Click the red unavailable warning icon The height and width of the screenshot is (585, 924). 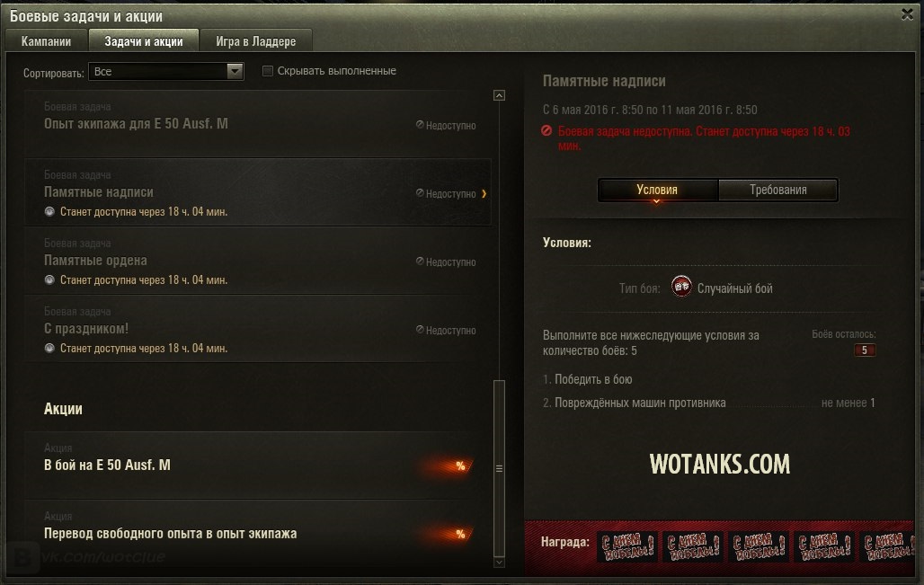(546, 131)
